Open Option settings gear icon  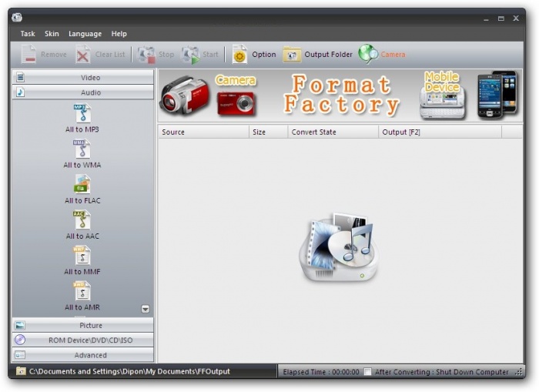239,54
